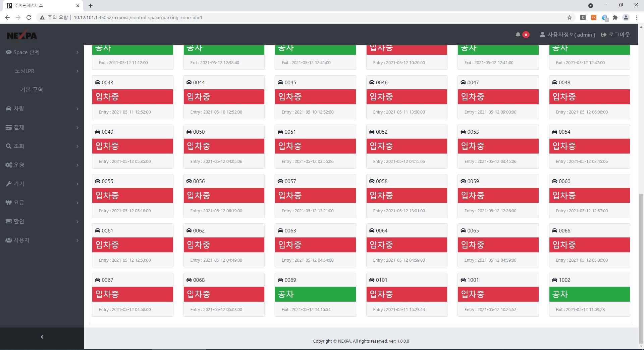The height and width of the screenshot is (350, 644).
Task: Click the red notification count badge
Action: [x=526, y=35]
